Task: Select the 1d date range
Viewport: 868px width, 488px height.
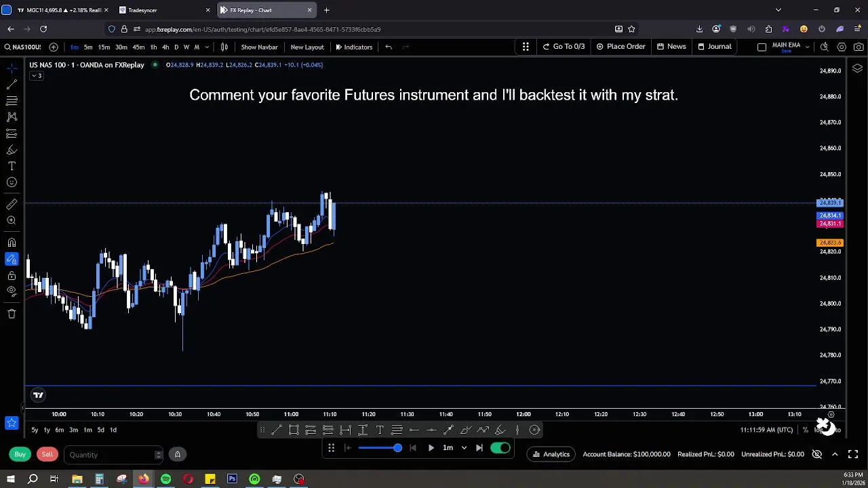Action: click(x=113, y=430)
